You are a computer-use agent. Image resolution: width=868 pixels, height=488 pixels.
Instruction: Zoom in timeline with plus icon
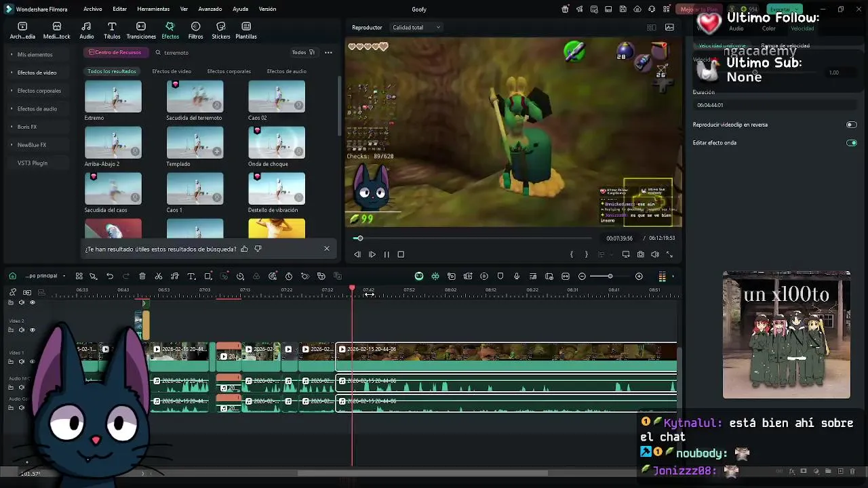coord(639,277)
